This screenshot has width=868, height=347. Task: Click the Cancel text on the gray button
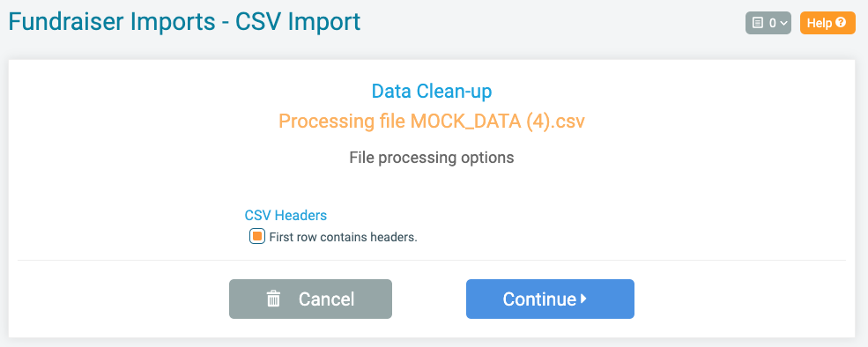pyautogui.click(x=327, y=299)
